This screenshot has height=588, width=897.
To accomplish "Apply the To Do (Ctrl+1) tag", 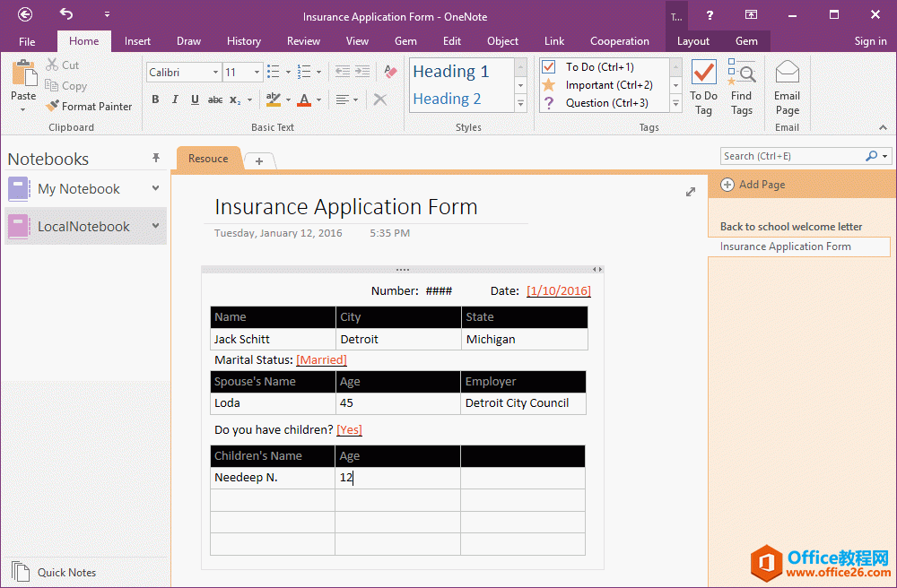I will point(599,67).
